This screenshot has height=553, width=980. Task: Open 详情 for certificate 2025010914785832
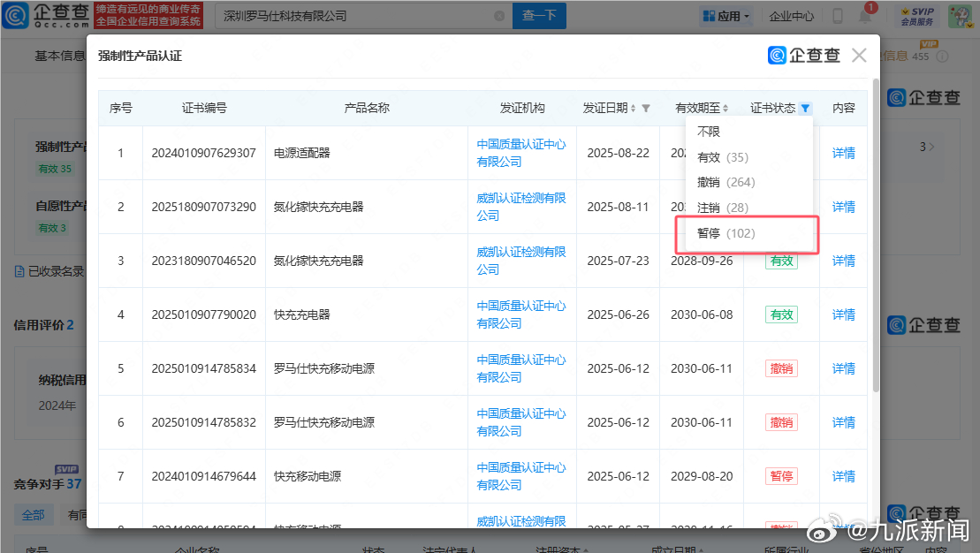click(844, 422)
